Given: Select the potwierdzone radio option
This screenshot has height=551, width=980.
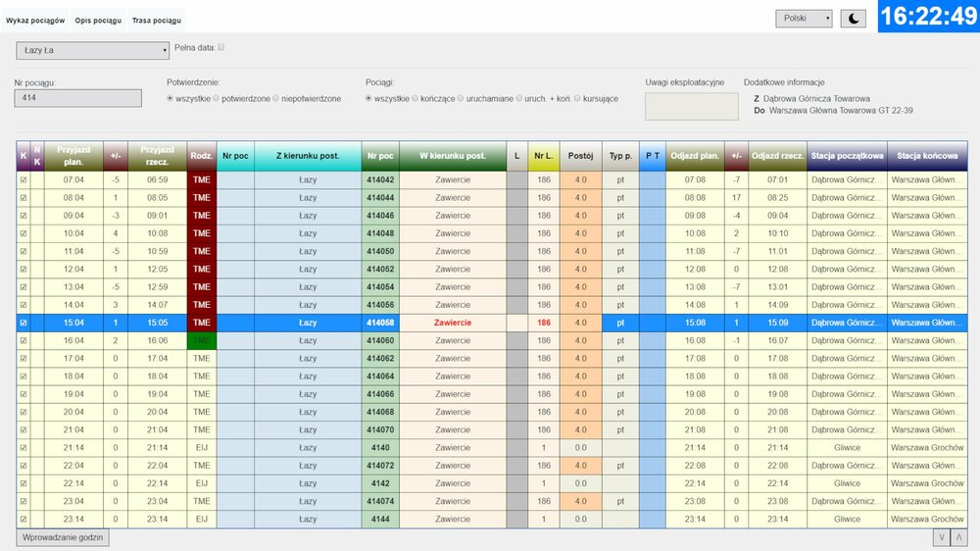Looking at the screenshot, I should (218, 99).
